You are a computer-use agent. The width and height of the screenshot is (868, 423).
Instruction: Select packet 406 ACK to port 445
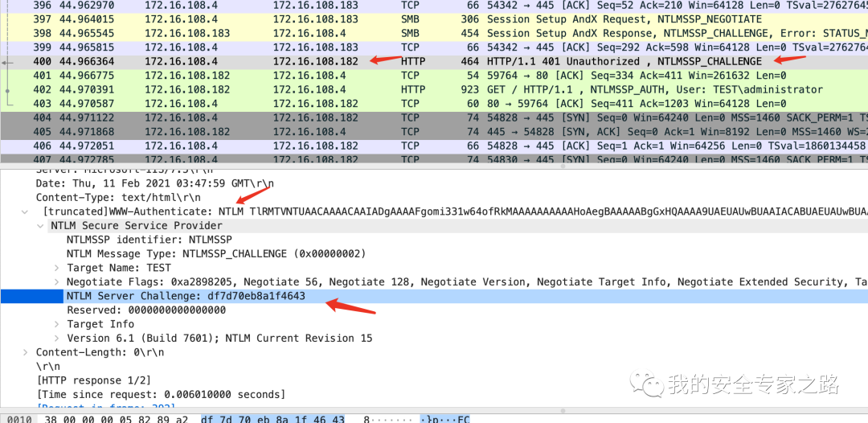434,146
